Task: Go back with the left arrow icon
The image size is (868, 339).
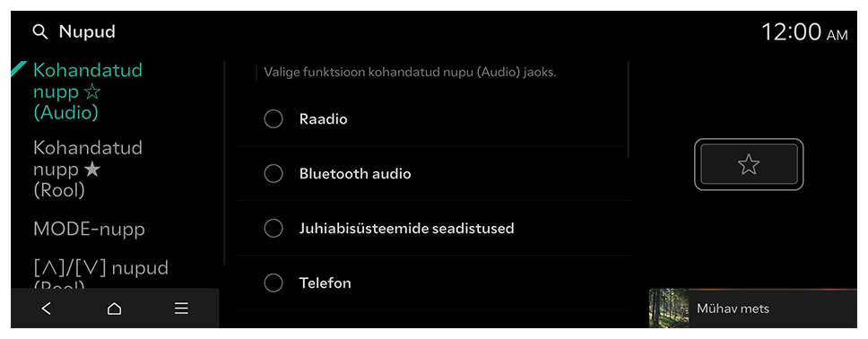Action: pos(46,309)
